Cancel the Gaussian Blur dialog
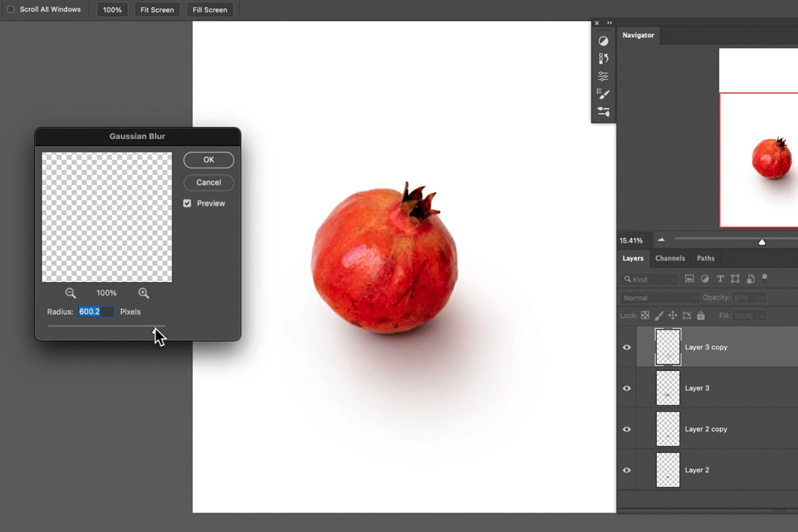This screenshot has height=532, width=798. click(x=208, y=182)
